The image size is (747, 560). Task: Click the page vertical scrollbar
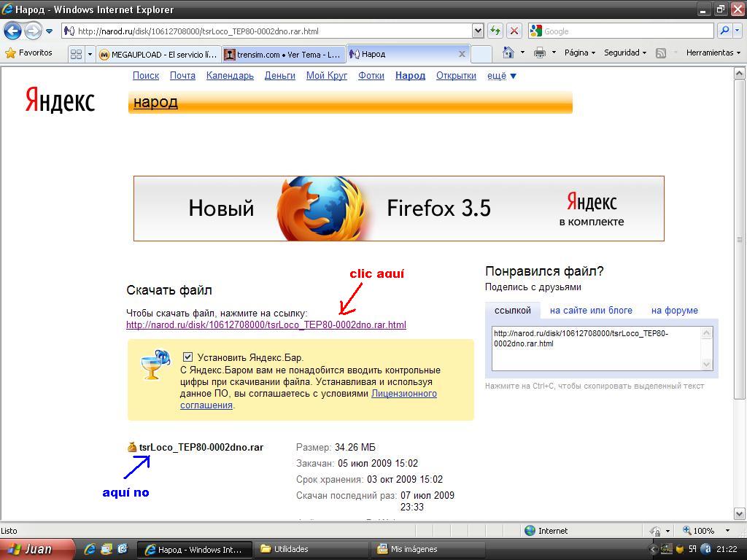pyautogui.click(x=740, y=292)
